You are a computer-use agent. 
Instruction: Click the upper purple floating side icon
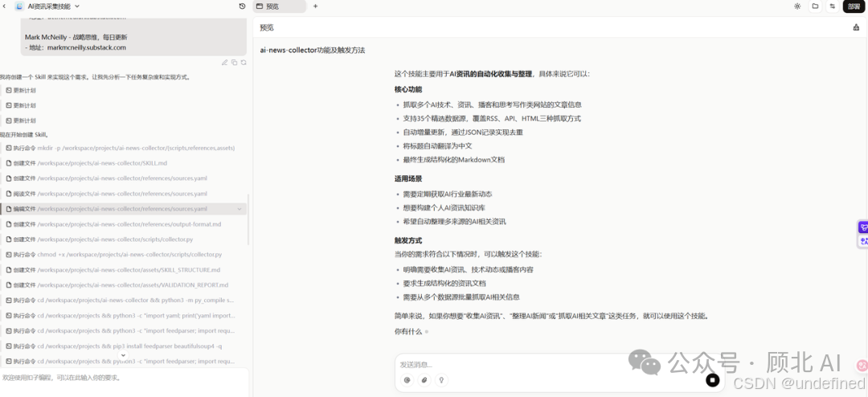863,227
